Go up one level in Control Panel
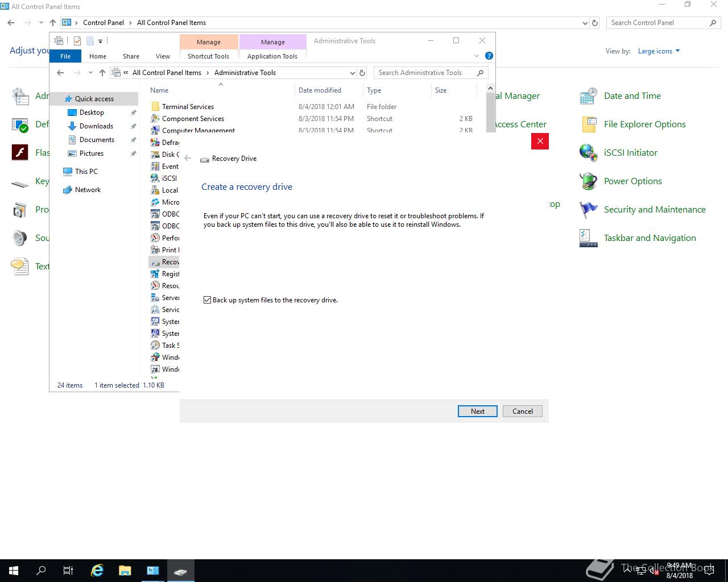728x582 pixels. [53, 23]
